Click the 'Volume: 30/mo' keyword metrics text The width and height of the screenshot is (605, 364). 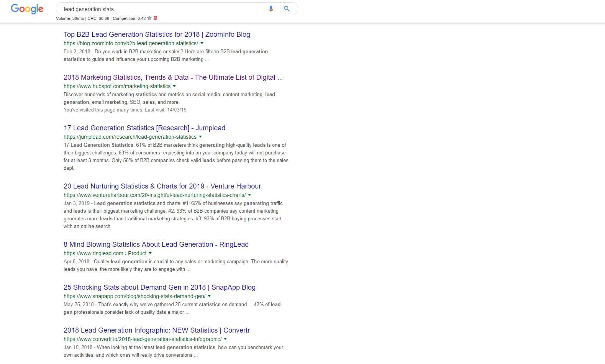point(70,18)
